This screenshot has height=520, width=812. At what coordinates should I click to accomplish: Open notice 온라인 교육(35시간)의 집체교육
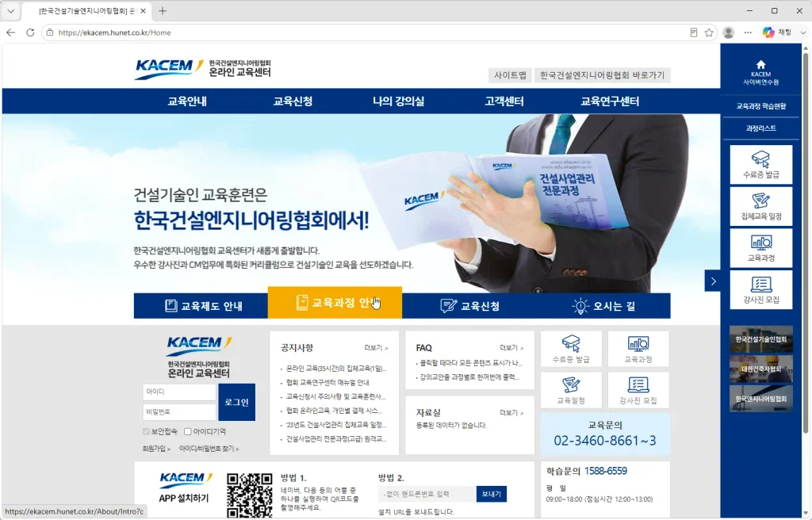(x=336, y=369)
